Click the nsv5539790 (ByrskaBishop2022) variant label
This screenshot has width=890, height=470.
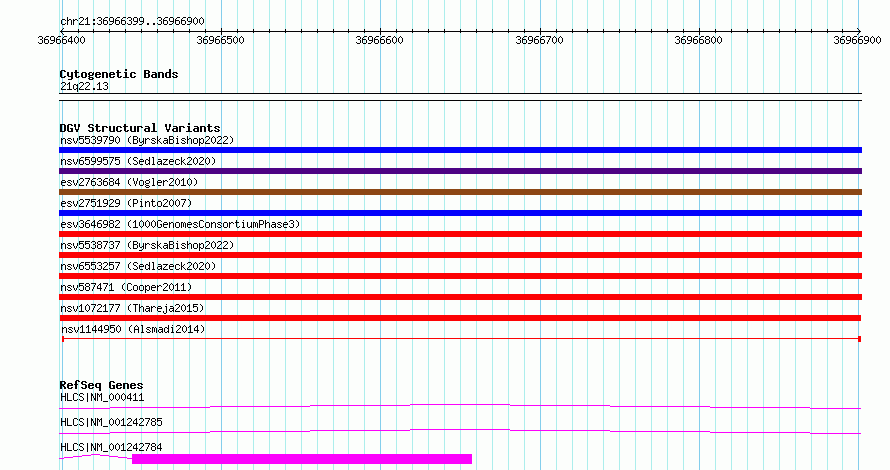tap(147, 140)
